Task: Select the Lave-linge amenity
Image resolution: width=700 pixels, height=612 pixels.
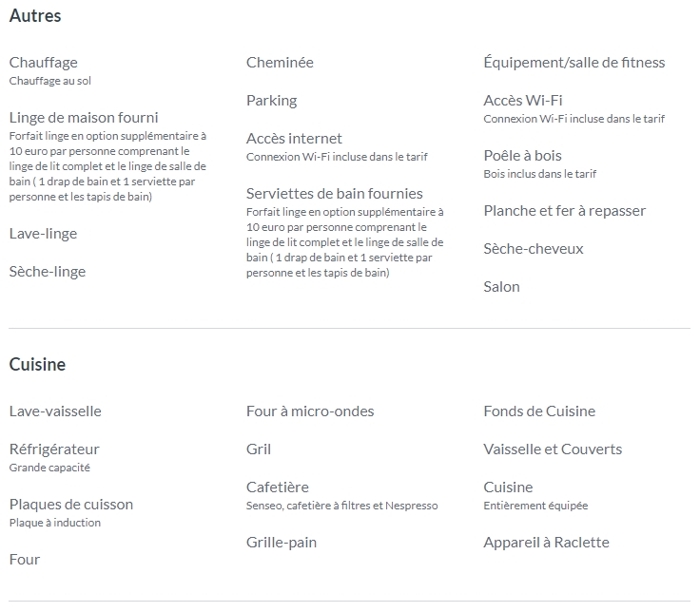Action: coord(44,234)
